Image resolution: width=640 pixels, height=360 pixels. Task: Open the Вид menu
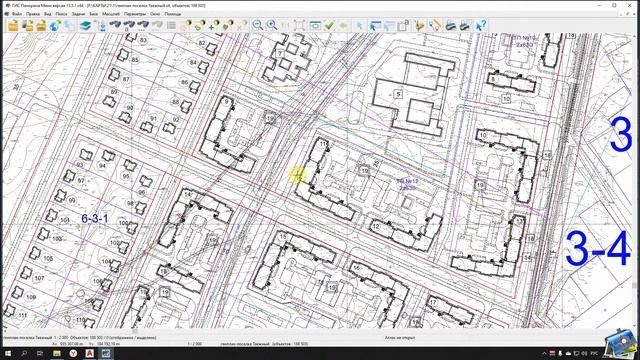(x=48, y=14)
